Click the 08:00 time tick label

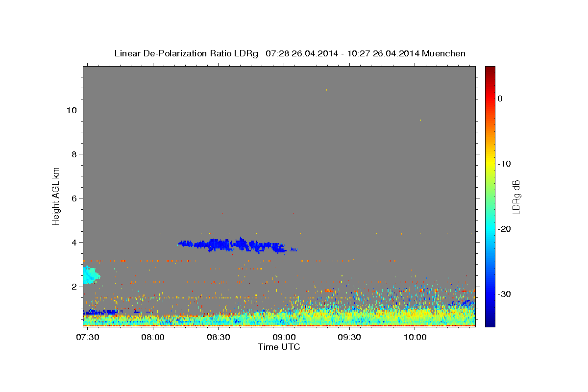[153, 338]
